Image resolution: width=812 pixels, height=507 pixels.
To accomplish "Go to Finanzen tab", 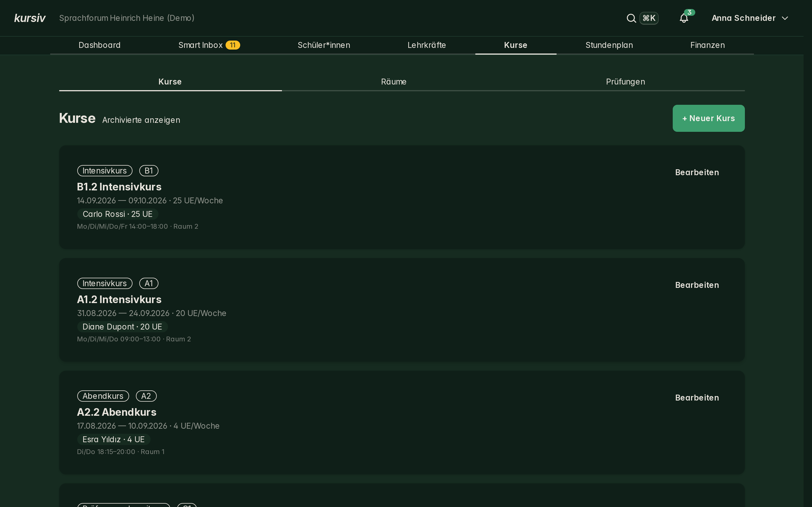I will 707,45.
